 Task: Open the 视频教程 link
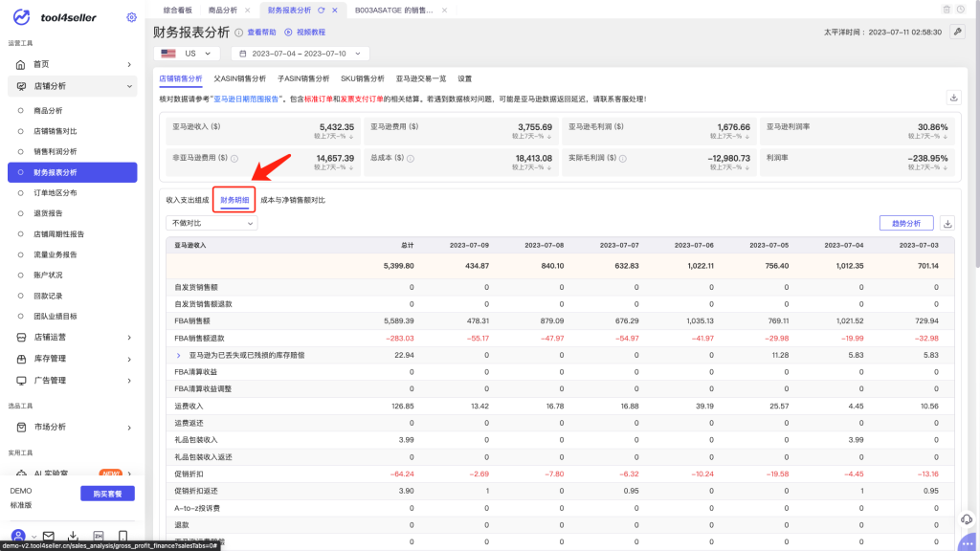311,33
